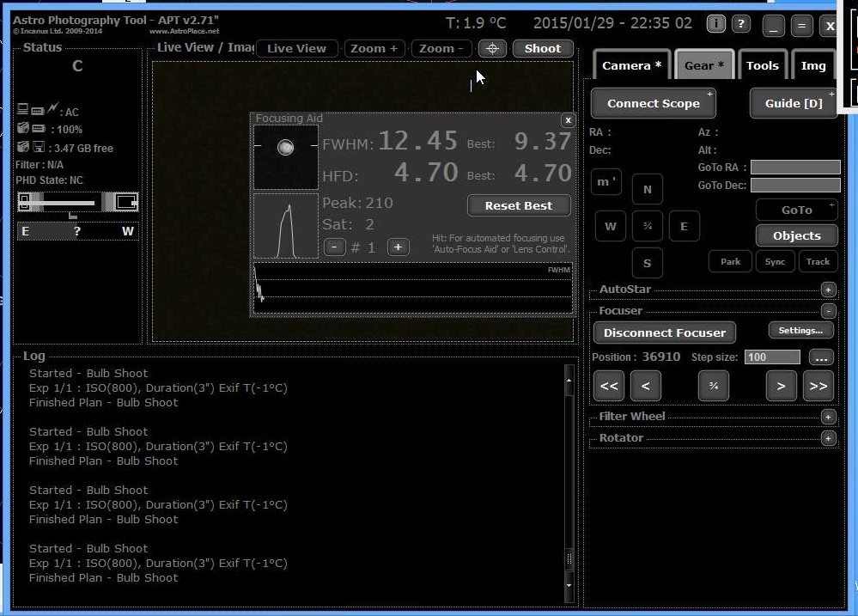Switch to the Camera tab
858x616 pixels.
tap(631, 65)
